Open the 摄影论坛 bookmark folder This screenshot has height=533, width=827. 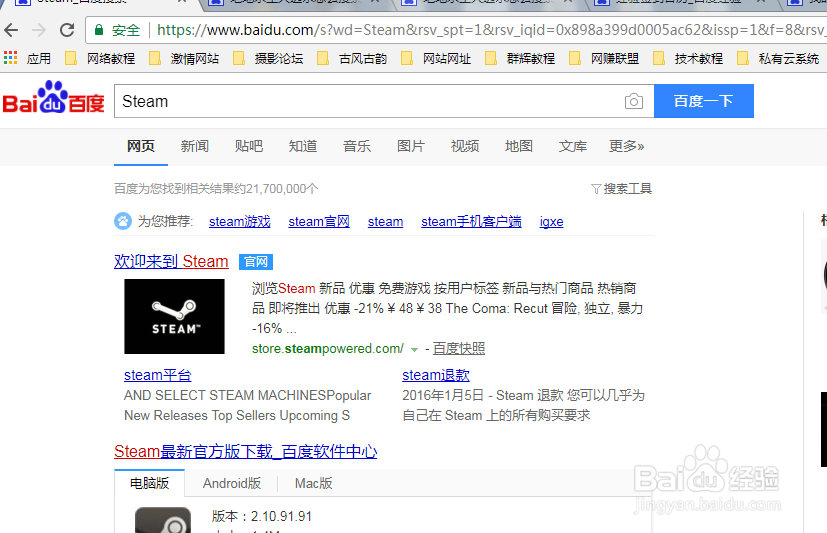click(268, 58)
